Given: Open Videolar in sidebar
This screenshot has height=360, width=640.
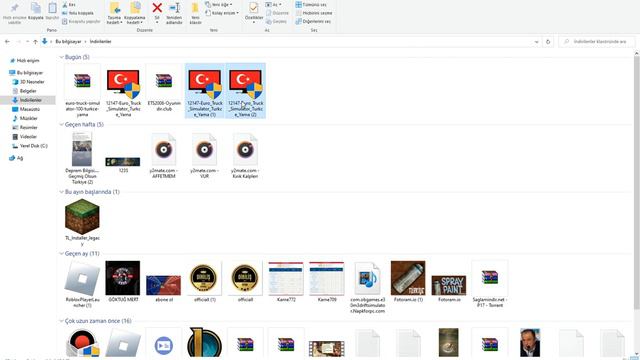Looking at the screenshot, I should pyautogui.click(x=24, y=137).
